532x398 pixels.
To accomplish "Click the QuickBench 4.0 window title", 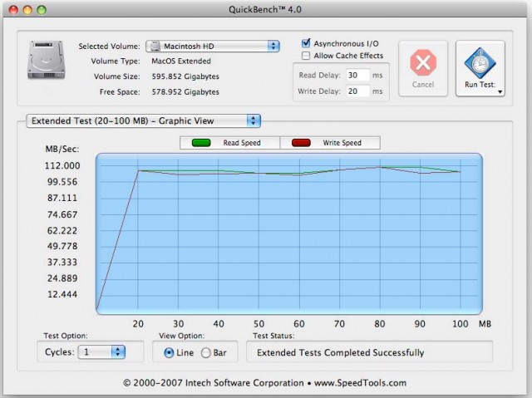I will pos(265,9).
